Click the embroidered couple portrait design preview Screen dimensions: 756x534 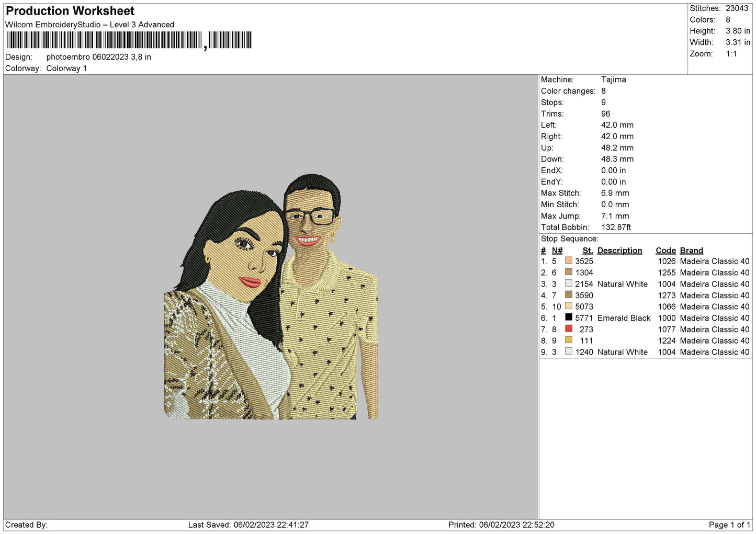(x=271, y=297)
